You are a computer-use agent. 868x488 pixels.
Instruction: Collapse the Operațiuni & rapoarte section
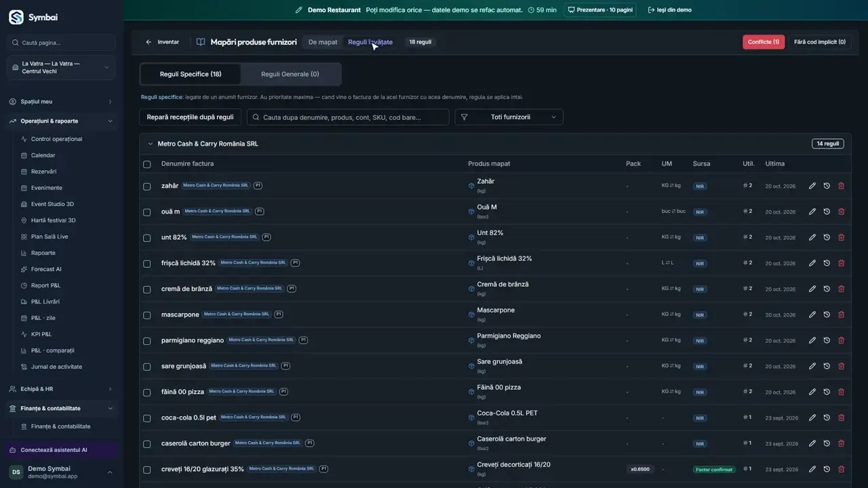click(x=61, y=121)
